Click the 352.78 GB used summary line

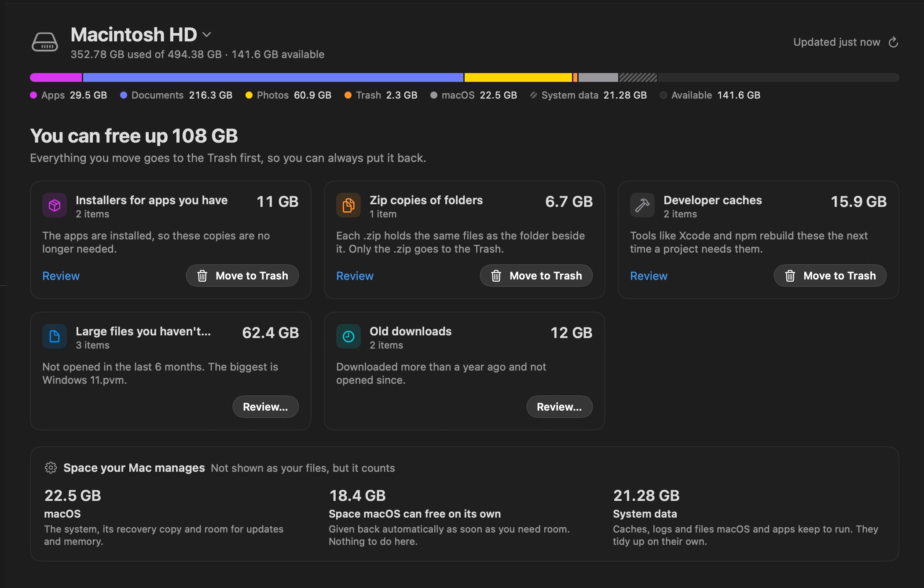tap(198, 55)
